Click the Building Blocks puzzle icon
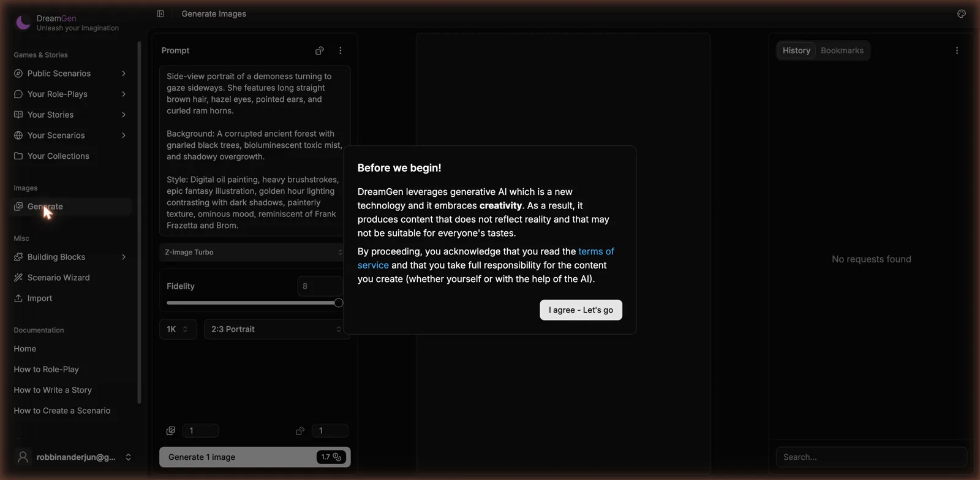 [18, 257]
